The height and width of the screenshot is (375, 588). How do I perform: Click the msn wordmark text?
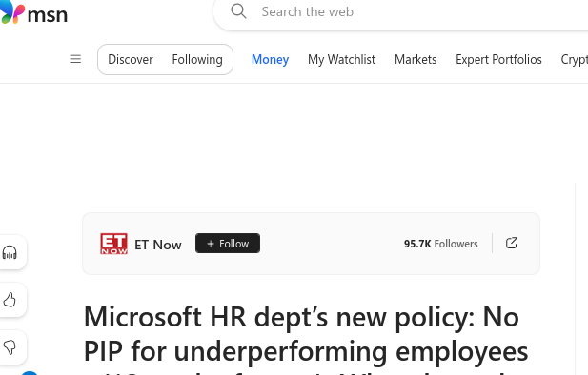(48, 15)
